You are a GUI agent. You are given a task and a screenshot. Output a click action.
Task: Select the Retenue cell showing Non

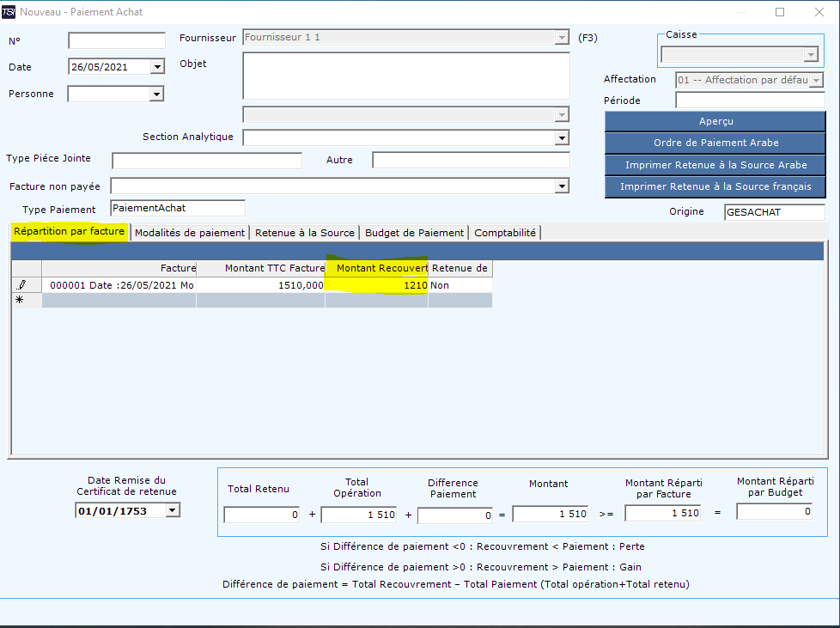click(x=460, y=285)
